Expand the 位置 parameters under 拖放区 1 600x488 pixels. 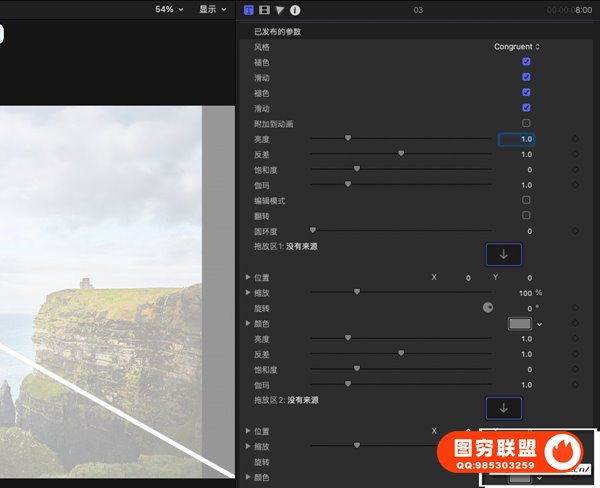(248, 277)
